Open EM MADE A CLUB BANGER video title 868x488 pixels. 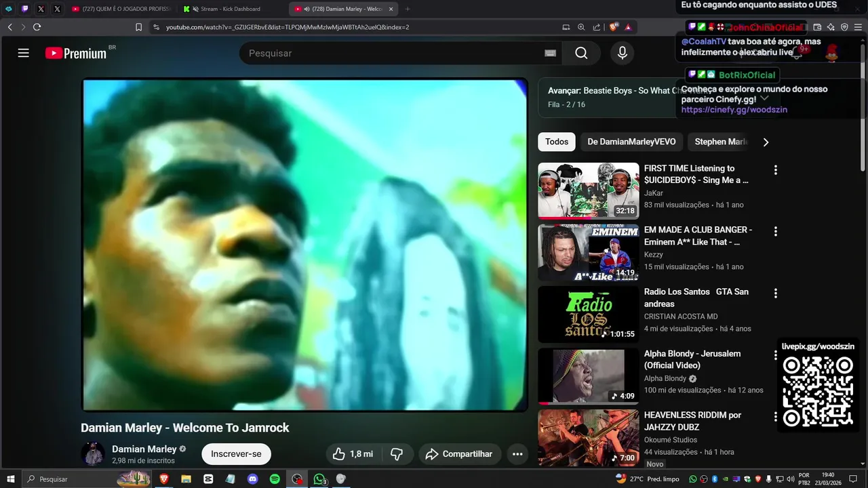[698, 236]
